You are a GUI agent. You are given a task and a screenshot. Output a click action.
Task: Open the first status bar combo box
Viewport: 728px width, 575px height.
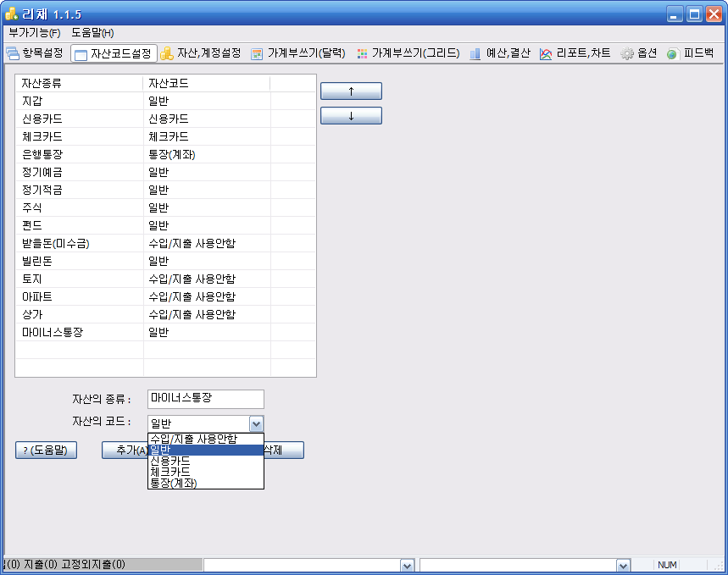[x=407, y=565]
